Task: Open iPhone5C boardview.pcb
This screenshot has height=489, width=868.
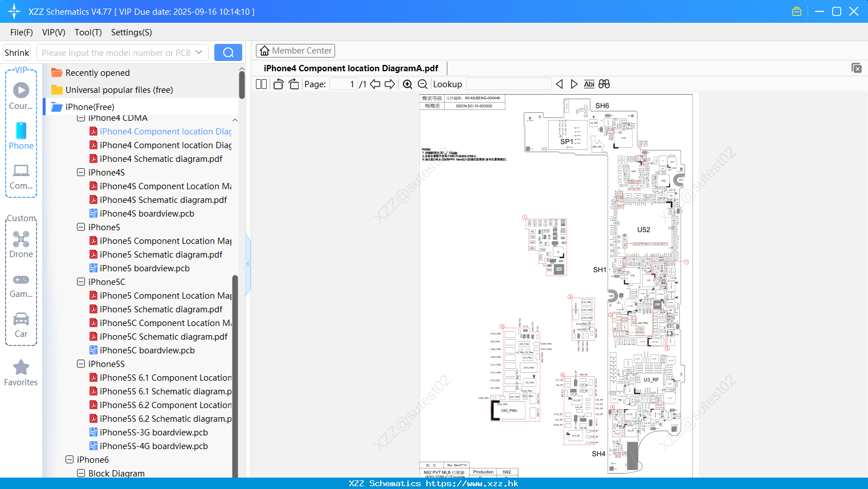Action: [x=142, y=350]
